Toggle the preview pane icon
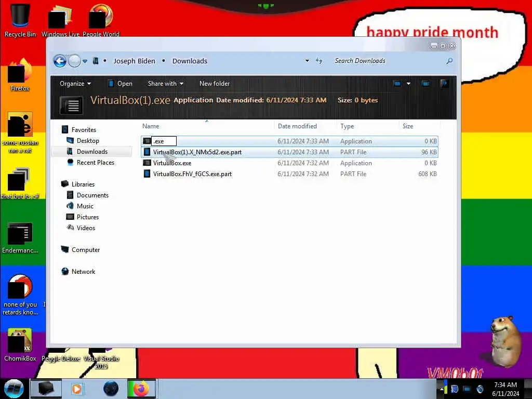 tap(425, 84)
